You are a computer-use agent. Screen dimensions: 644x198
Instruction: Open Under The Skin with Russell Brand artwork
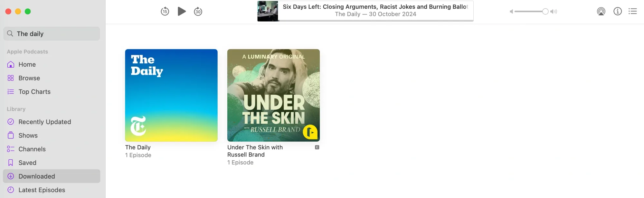[x=273, y=95]
